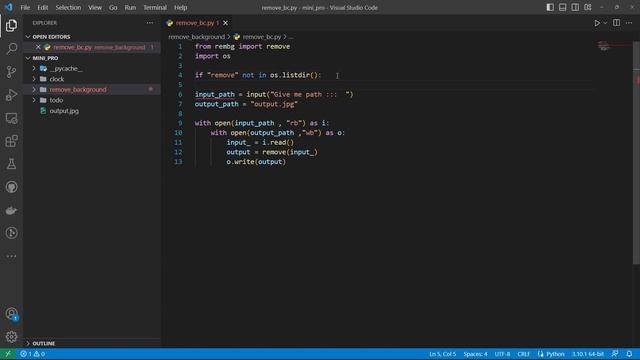This screenshot has width=640, height=360.
Task: Open the Testing flask view
Action: [x=11, y=164]
